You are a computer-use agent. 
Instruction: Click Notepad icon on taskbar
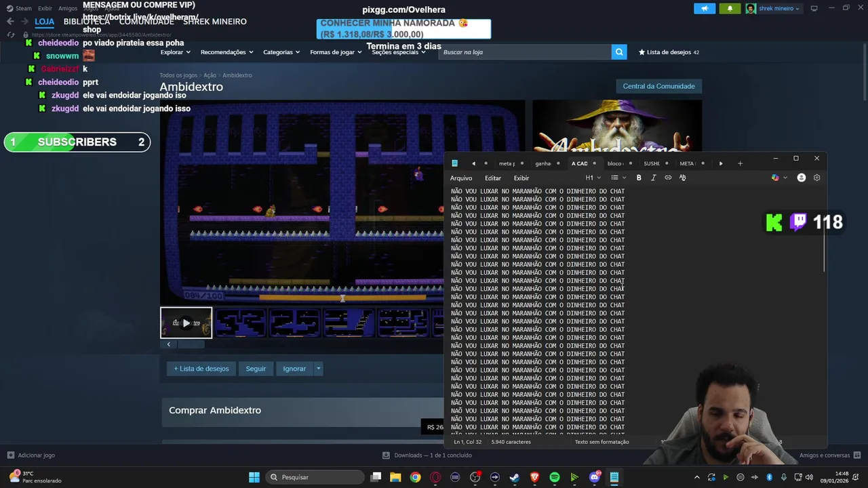pos(614,477)
